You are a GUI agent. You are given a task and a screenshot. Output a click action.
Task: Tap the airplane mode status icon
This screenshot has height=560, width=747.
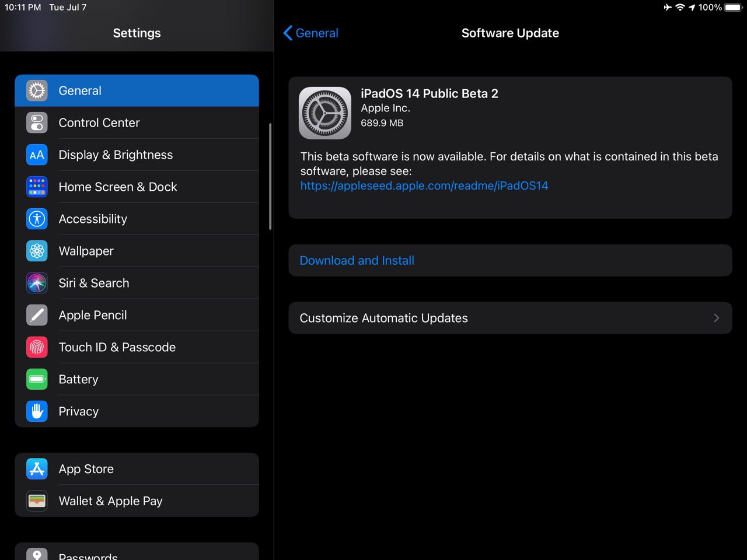[668, 7]
